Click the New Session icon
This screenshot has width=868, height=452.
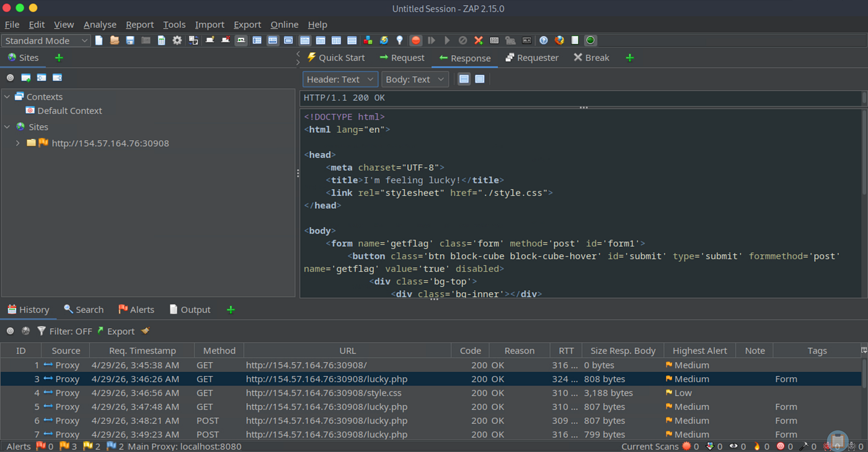99,40
